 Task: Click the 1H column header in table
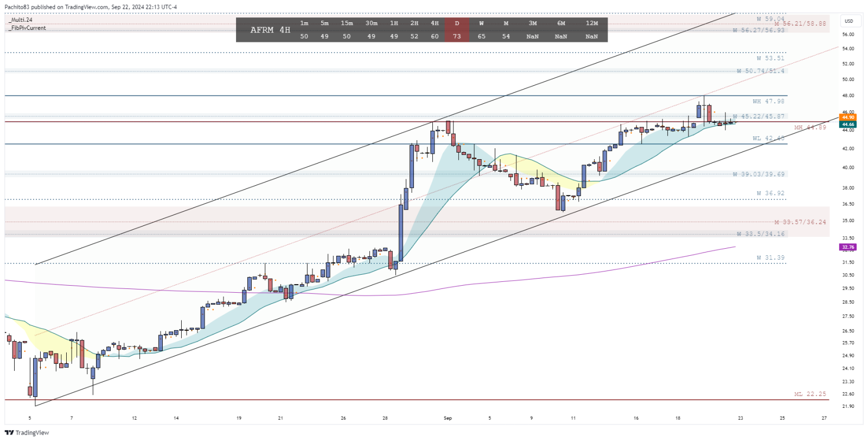pyautogui.click(x=394, y=23)
